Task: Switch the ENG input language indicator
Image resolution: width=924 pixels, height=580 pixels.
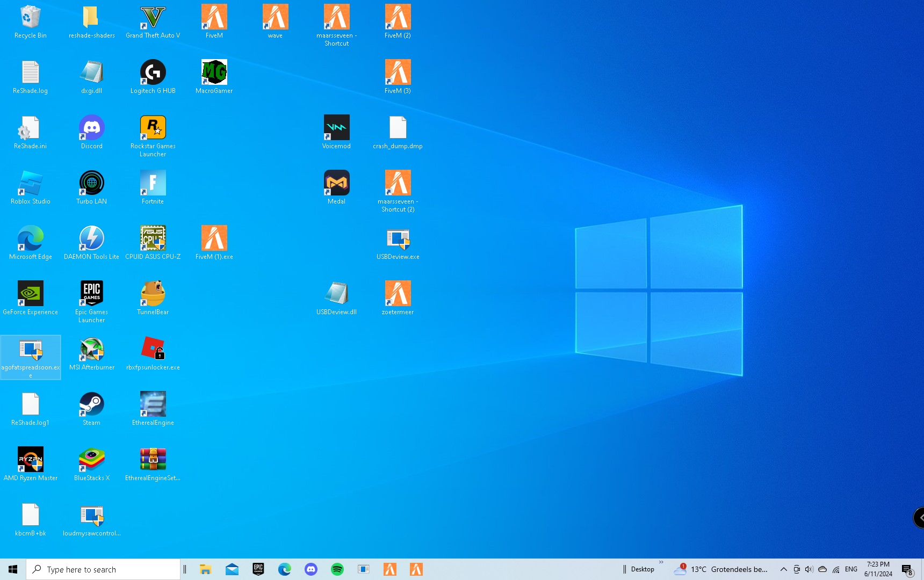Action: (x=851, y=569)
